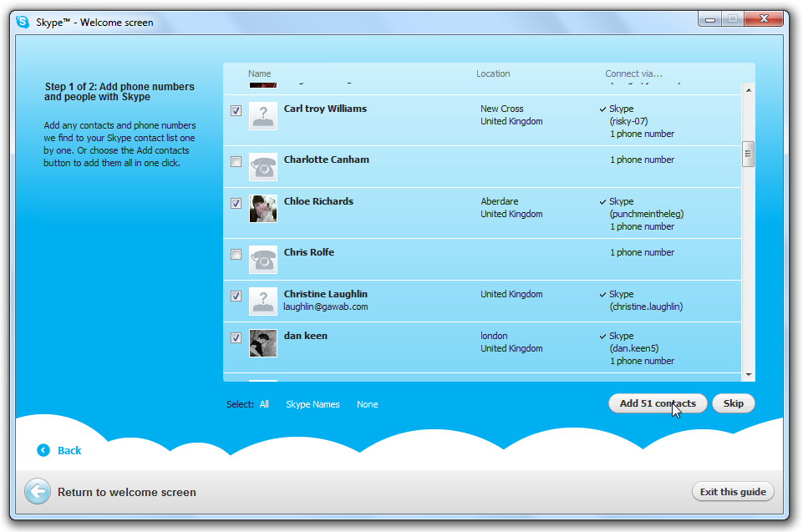The width and height of the screenshot is (803, 532).
Task: Click the name Chloe Richards
Action: 318,201
